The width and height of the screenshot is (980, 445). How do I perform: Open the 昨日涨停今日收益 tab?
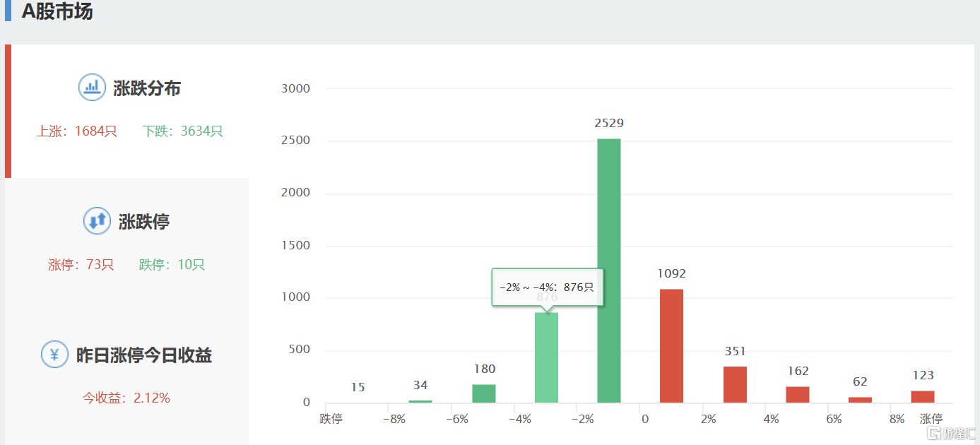(143, 355)
